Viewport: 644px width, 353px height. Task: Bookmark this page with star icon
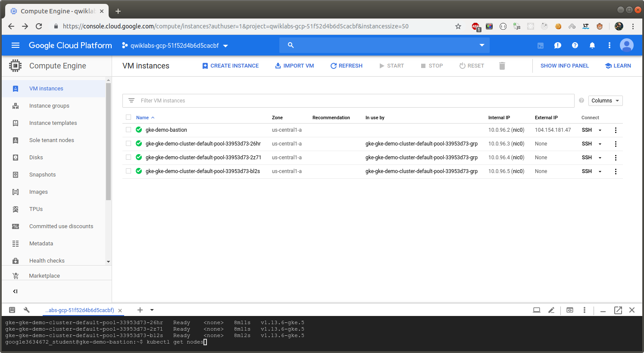(x=458, y=26)
